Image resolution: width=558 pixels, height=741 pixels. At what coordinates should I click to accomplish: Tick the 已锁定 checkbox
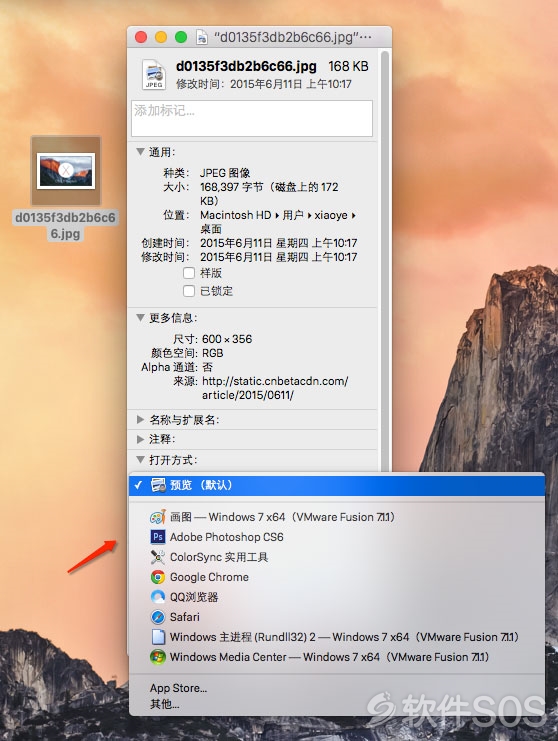pyautogui.click(x=189, y=291)
